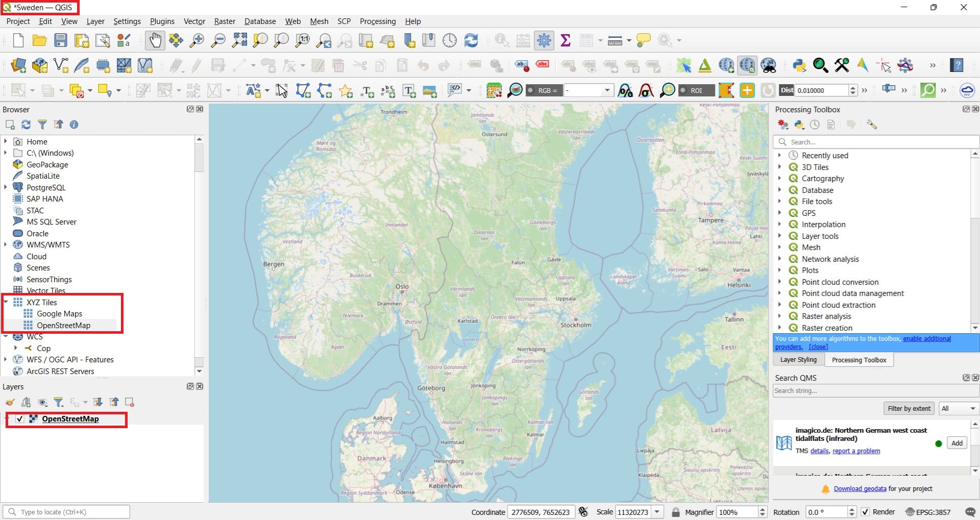The width and height of the screenshot is (980, 520).
Task: Open Processing Toolbox history clock icon
Action: pyautogui.click(x=815, y=125)
